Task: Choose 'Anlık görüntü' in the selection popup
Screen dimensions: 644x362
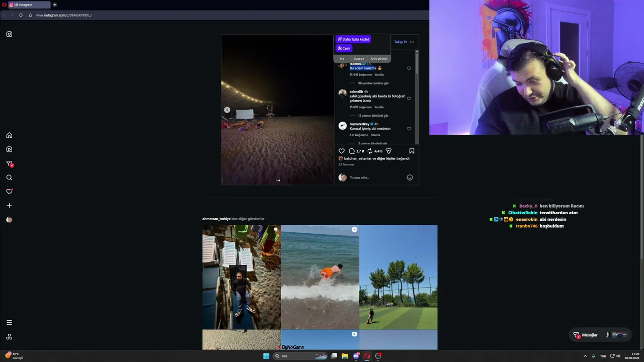Action: click(379, 59)
